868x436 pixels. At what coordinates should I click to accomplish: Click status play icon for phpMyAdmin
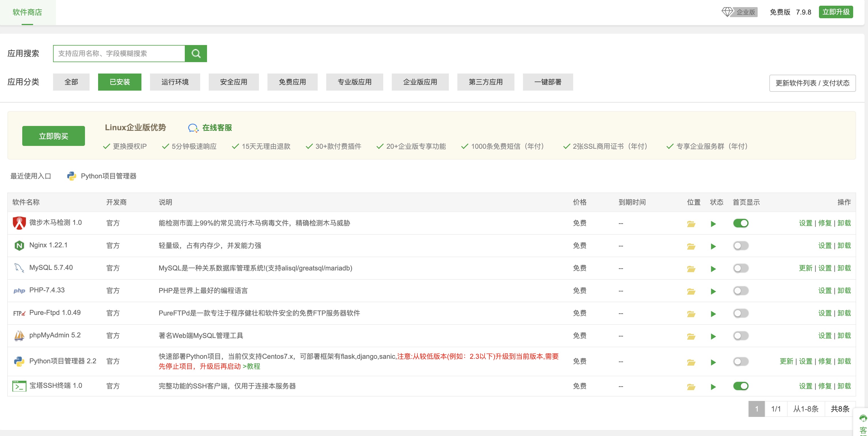[713, 337]
